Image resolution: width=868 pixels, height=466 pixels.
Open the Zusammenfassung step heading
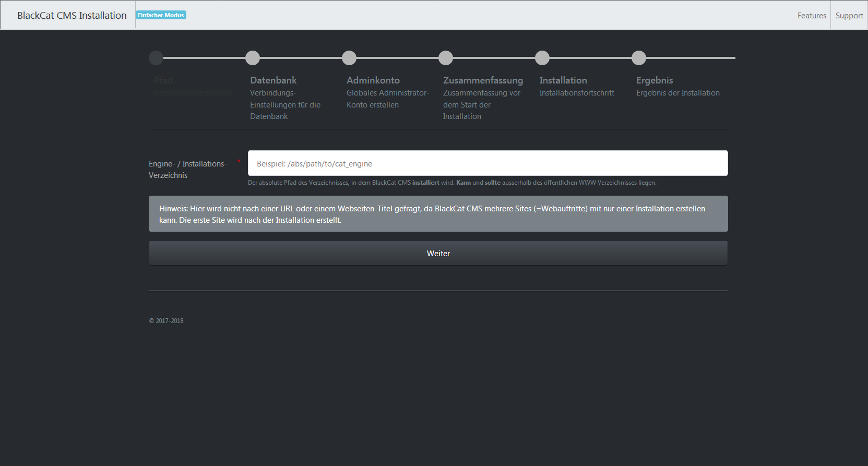(x=483, y=80)
